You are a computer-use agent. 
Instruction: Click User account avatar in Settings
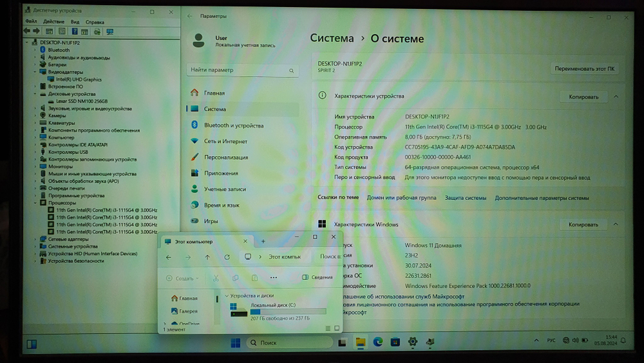point(199,40)
